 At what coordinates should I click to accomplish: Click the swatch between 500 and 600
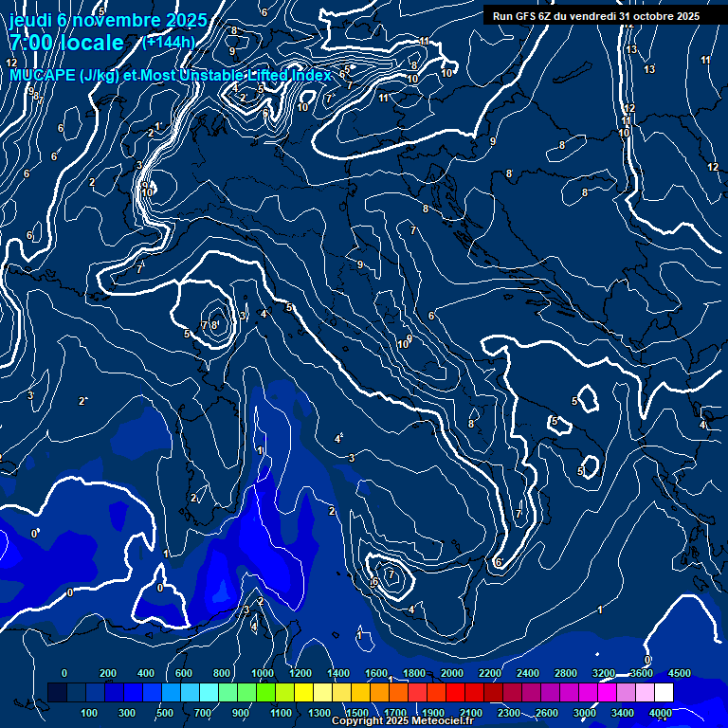click(171, 692)
